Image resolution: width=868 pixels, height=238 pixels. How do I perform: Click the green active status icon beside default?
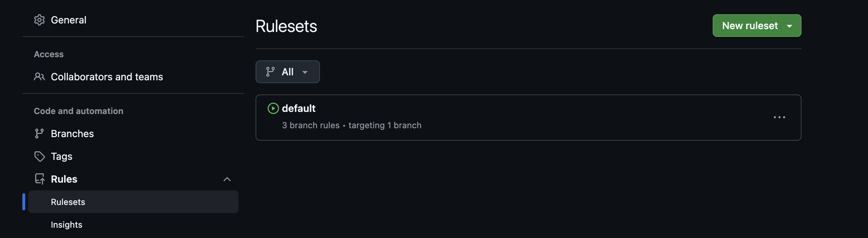click(x=273, y=108)
